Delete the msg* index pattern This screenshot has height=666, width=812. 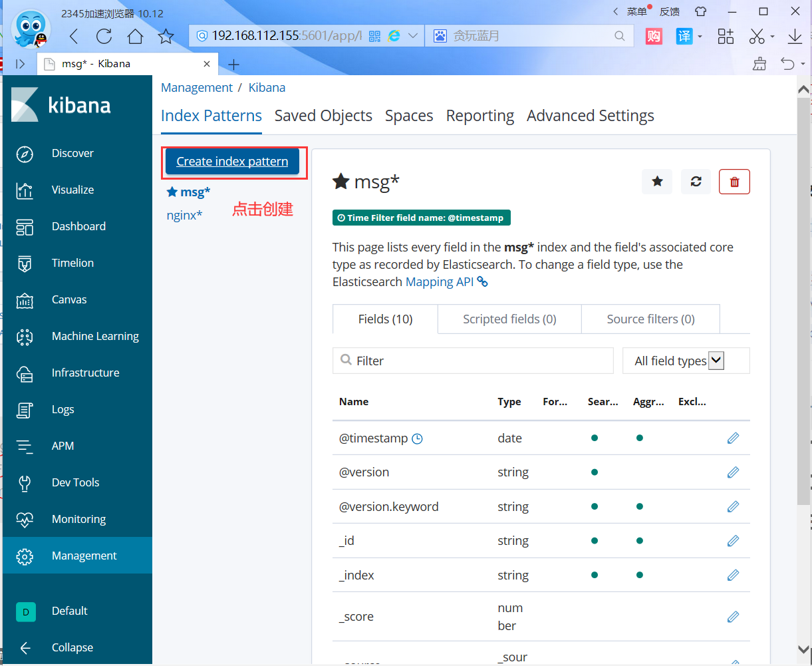(734, 182)
